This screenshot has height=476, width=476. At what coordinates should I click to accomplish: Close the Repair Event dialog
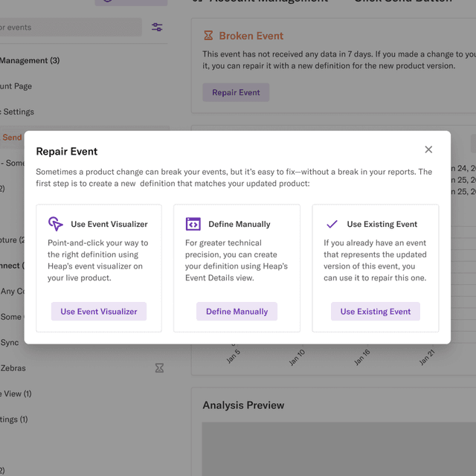(428, 149)
